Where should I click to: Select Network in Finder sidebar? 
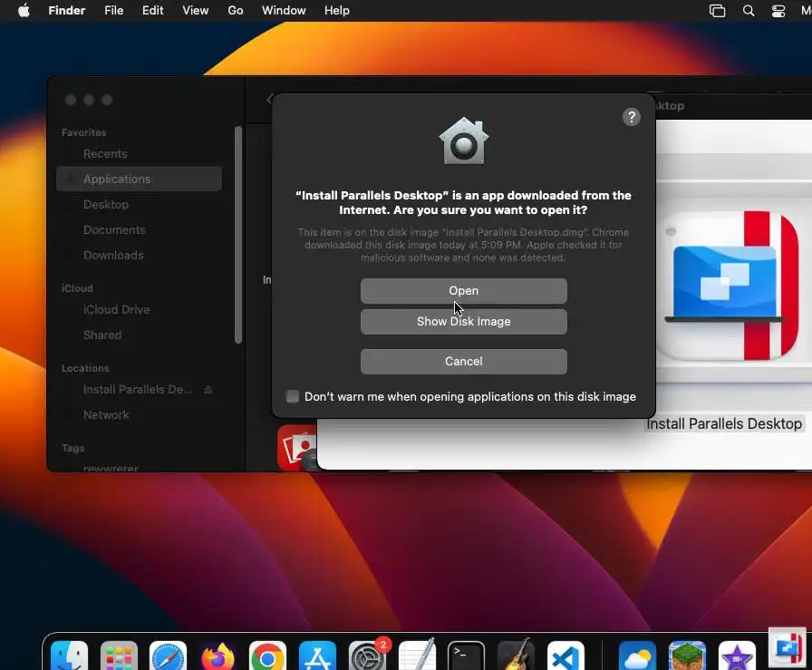point(106,414)
